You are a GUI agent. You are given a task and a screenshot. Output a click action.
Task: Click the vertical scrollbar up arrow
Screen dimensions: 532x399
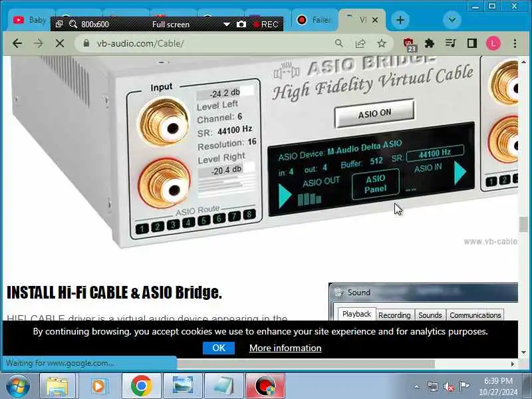523,62
